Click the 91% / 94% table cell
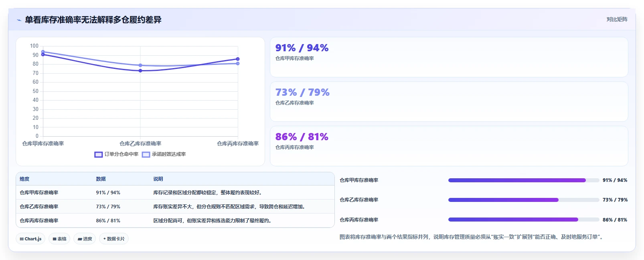The image size is (644, 260). 108,193
